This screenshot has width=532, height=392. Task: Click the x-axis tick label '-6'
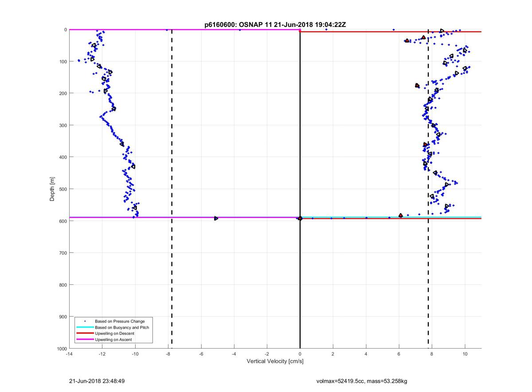tap(201, 354)
